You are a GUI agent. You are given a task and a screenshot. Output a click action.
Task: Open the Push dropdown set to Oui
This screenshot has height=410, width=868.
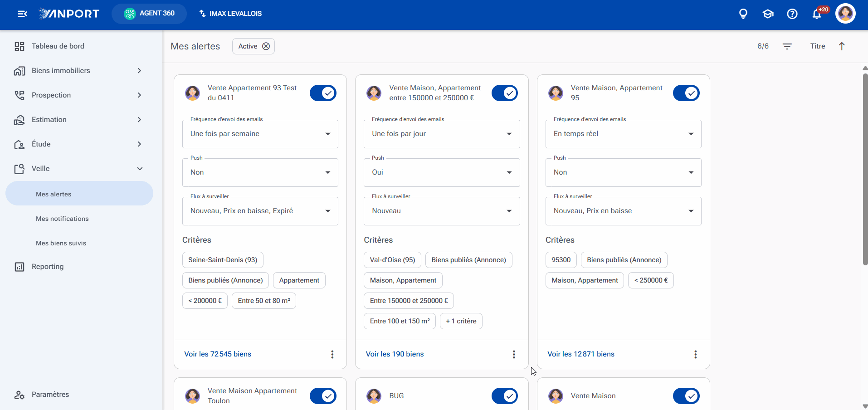(x=442, y=172)
